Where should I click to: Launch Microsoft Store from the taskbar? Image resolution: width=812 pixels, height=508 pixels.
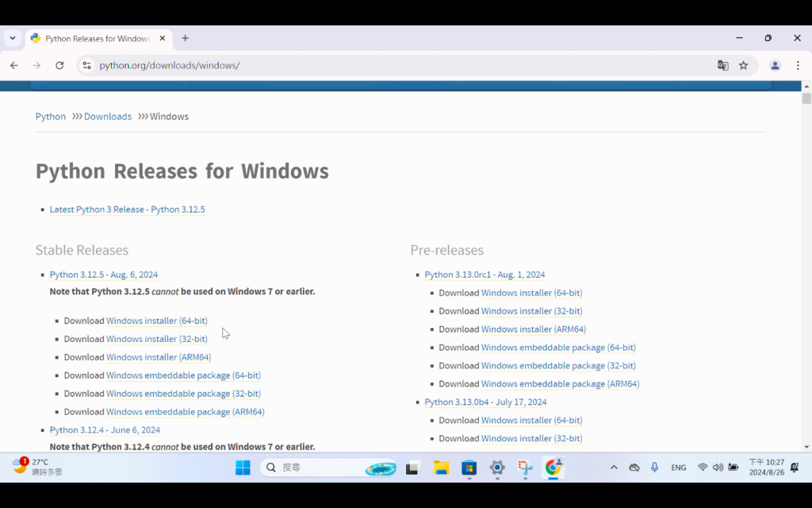click(469, 468)
